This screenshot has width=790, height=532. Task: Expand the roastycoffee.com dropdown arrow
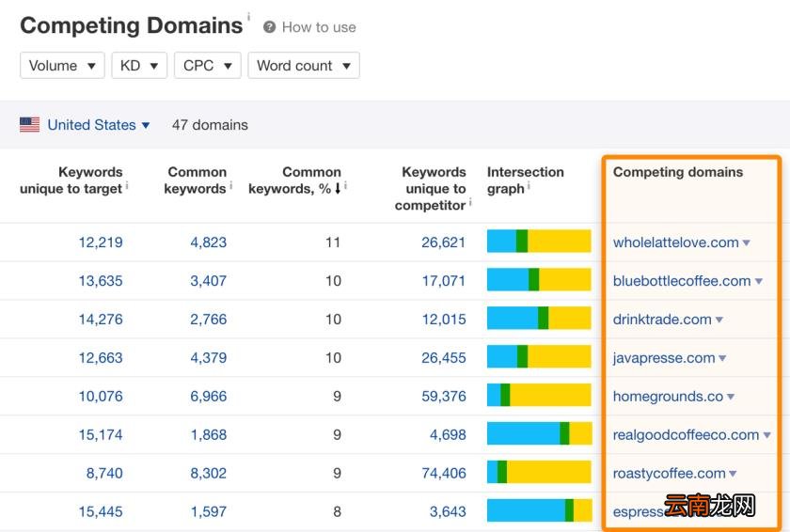tap(733, 474)
